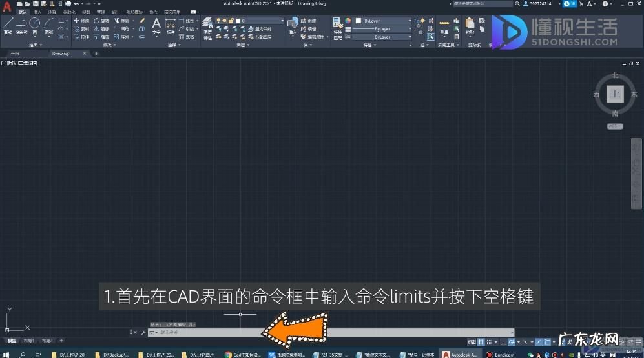Screen dimensions: 644x358
Task: Open the Insert (插入) ribbon tab
Action: 37,12
